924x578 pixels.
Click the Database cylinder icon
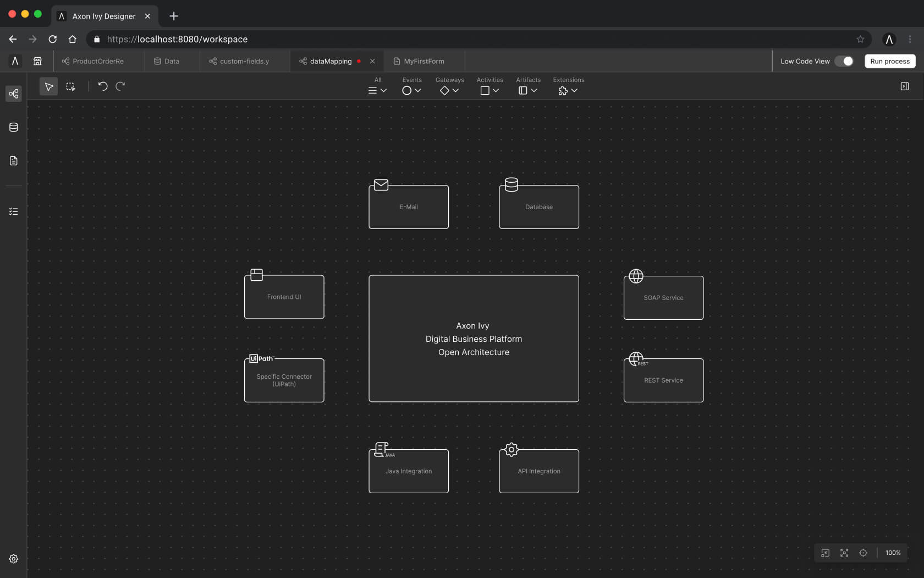(x=512, y=184)
